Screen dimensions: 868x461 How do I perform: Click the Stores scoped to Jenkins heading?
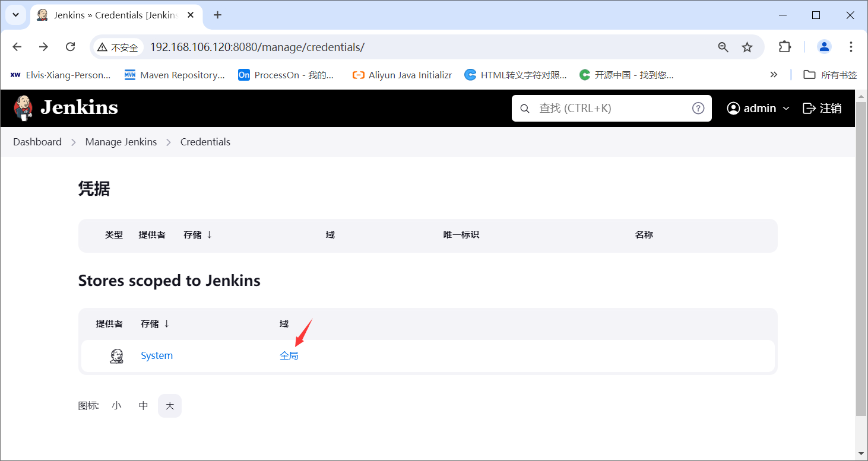pos(169,281)
